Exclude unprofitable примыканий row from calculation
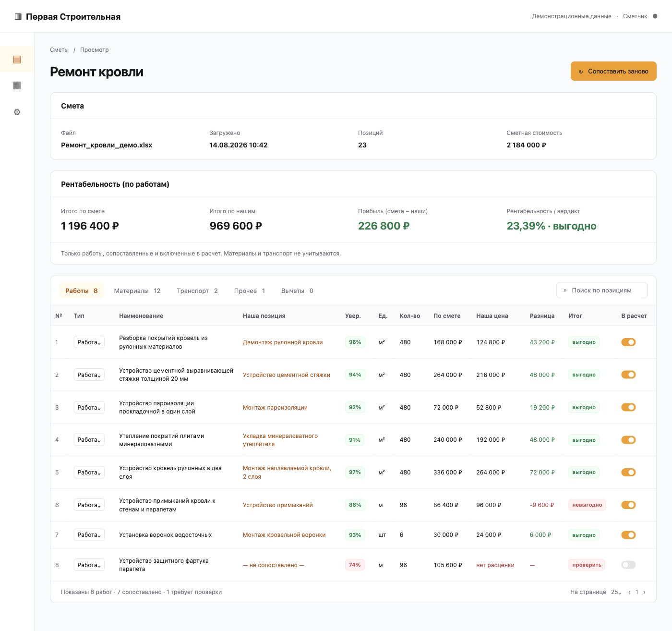Viewport: 672px width, 631px height. 628,505
